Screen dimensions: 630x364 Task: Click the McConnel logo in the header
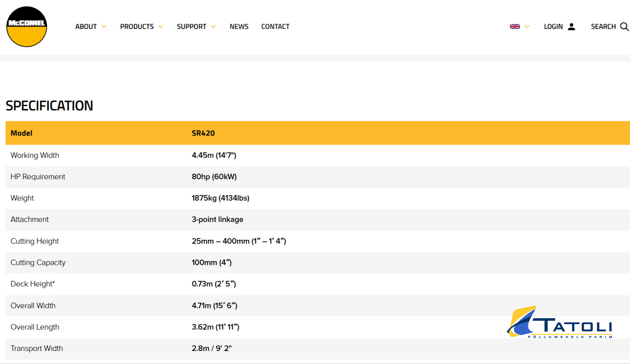click(x=26, y=26)
